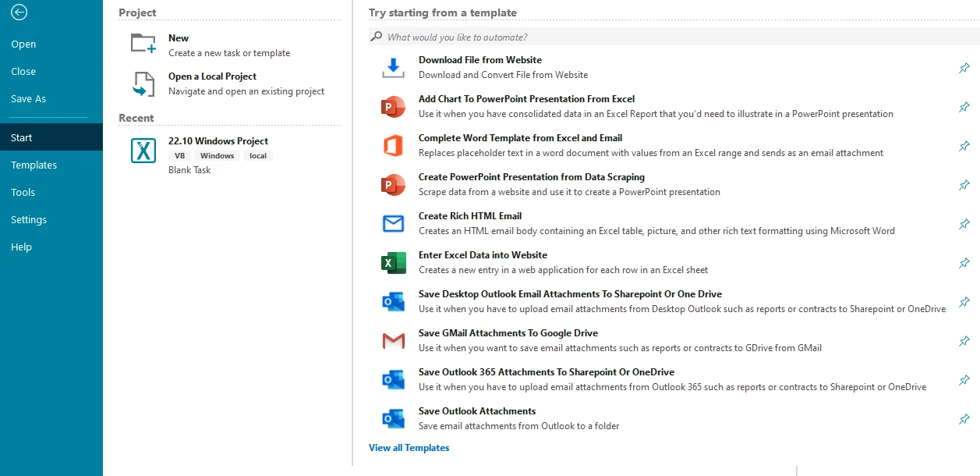Screen dimensions: 980x476
Task: Click 'Navigate and open an existing project' text
Action: [246, 91]
